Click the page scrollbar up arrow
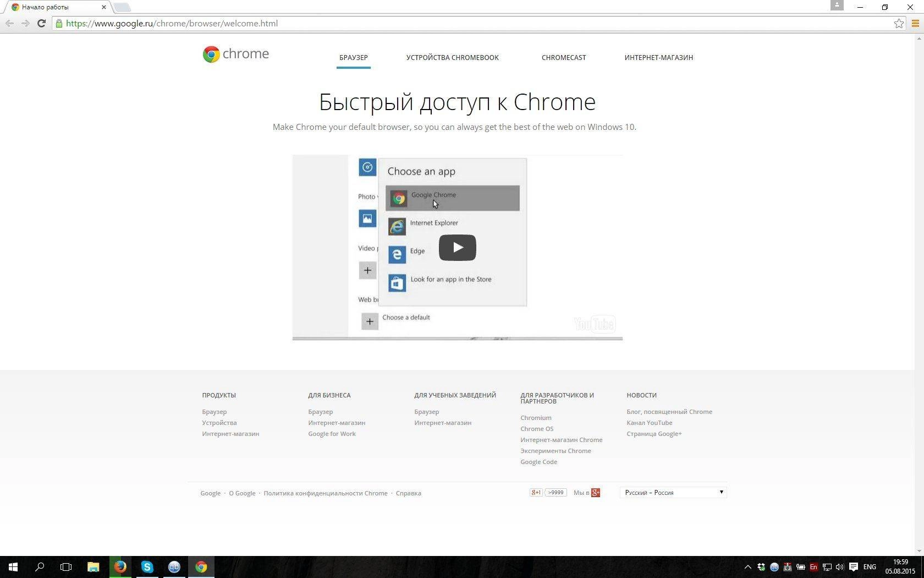Image resolution: width=924 pixels, height=578 pixels. point(919,39)
